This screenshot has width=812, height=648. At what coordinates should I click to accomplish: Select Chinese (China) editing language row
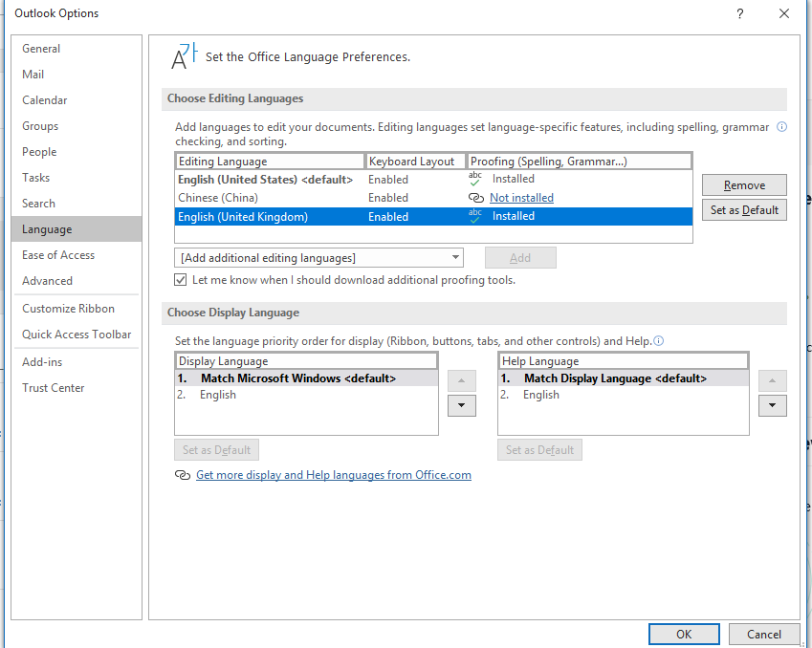pos(433,198)
